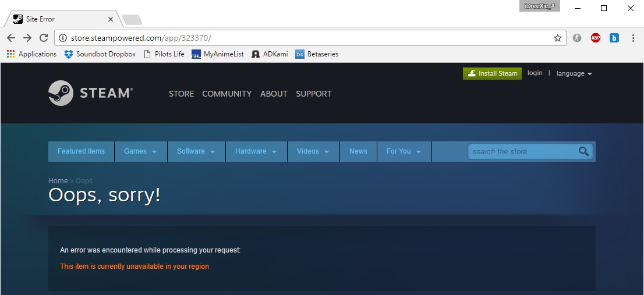Image resolution: width=644 pixels, height=295 pixels.
Task: Click the Oops breadcrumb text
Action: pyautogui.click(x=84, y=181)
